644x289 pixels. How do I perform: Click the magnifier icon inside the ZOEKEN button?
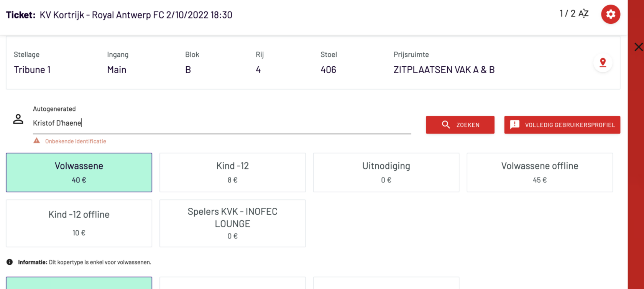pos(446,125)
